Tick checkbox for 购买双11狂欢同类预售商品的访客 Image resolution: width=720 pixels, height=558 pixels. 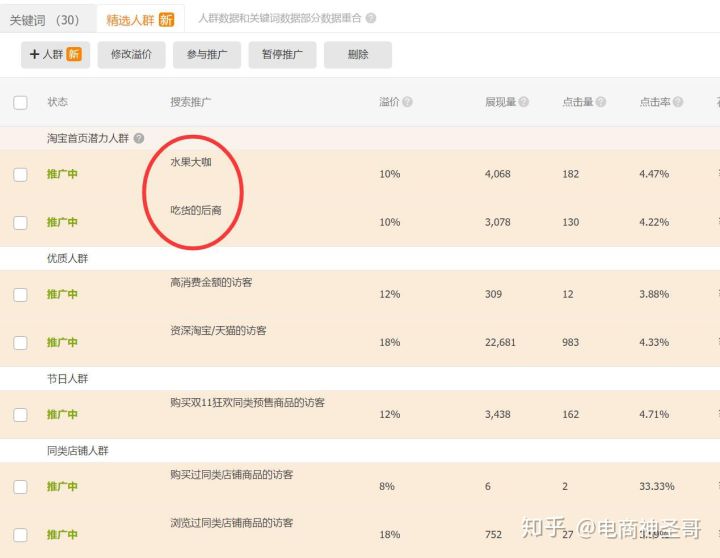[x=20, y=415]
